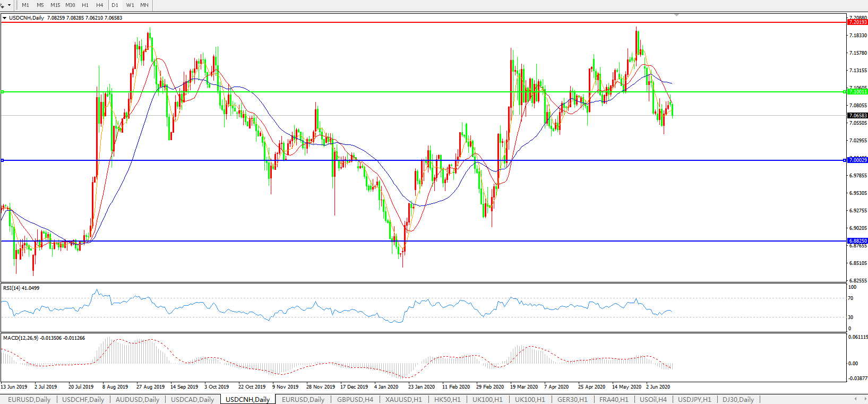The width and height of the screenshot is (868, 404).
Task: Click the blue 7.00029 line's left handle
Action: coord(3,160)
